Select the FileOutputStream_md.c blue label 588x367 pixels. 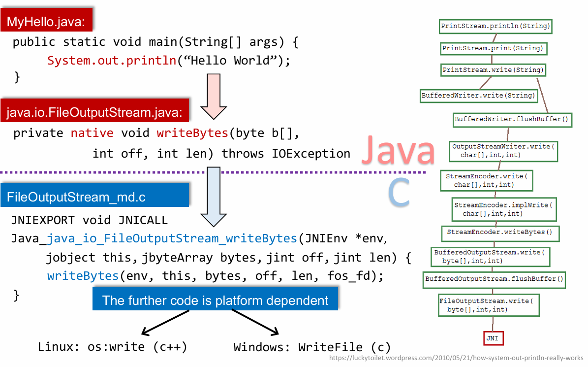[76, 198]
